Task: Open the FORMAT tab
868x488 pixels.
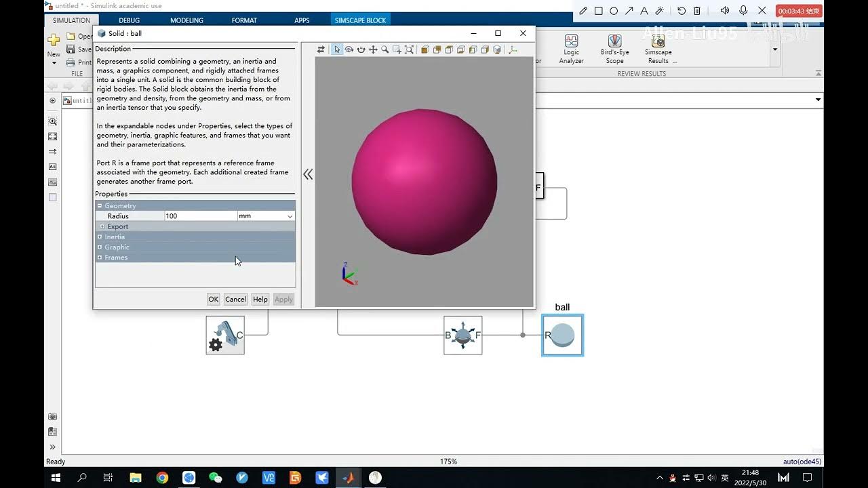Action: click(244, 20)
